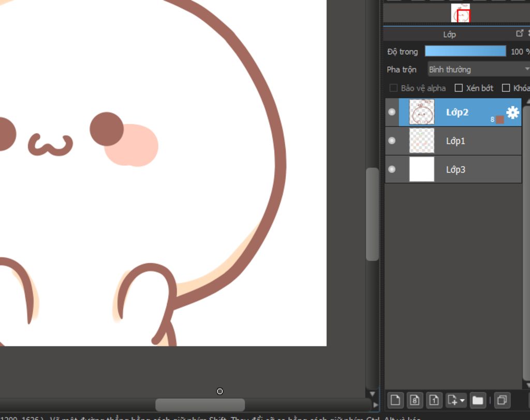Toggle the Bảo vệ alpha checkbox
This screenshot has height=420, width=530.
pyautogui.click(x=393, y=88)
